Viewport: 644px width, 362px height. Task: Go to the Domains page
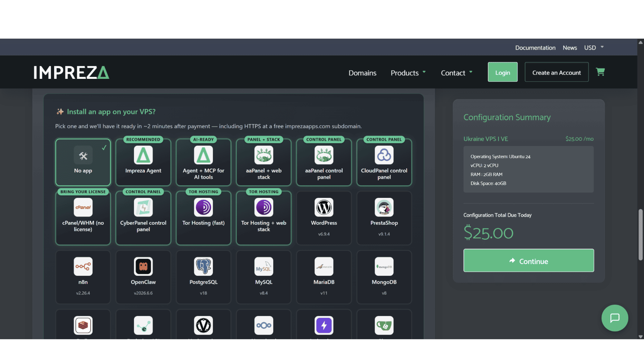362,73
